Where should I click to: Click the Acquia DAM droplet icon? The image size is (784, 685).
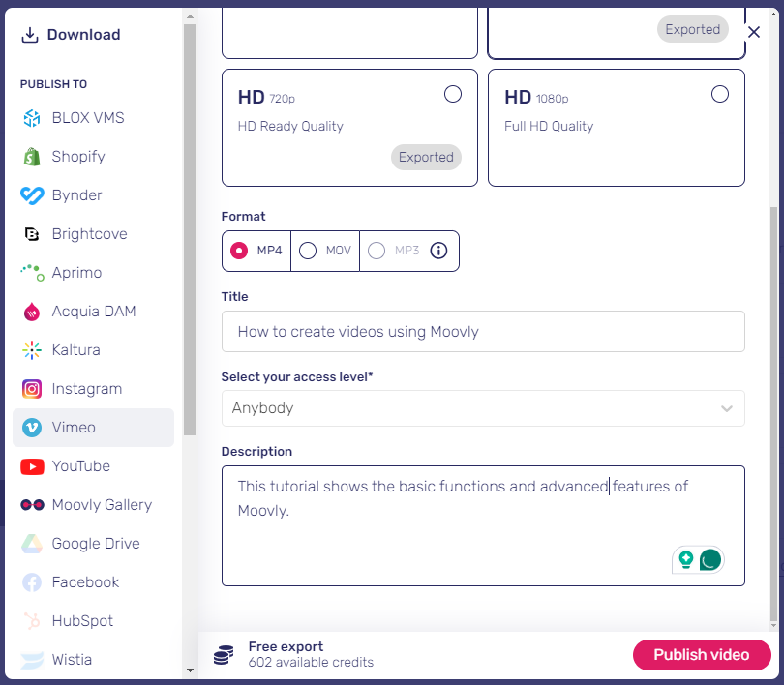[32, 312]
